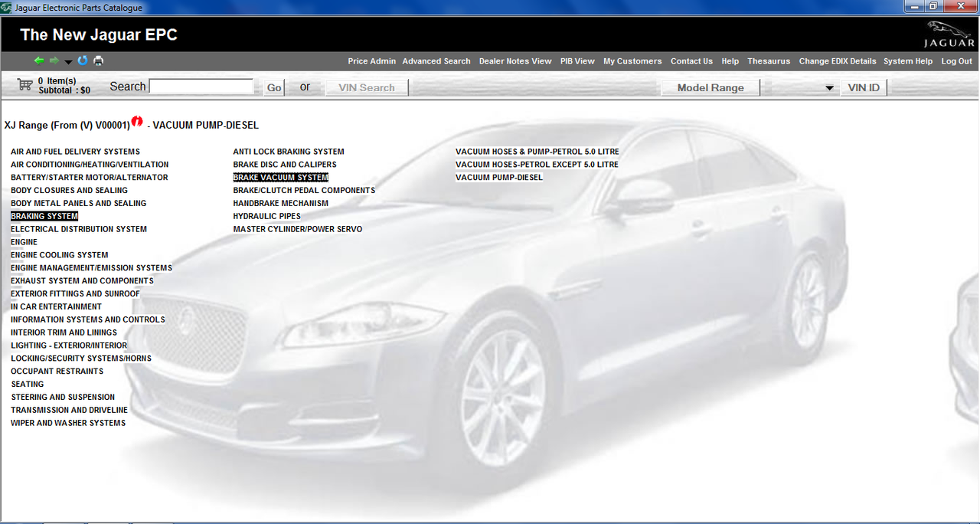Viewport: 980px width, 524px height.
Task: Click the Jaguar app icon in title bar
Action: (7, 8)
